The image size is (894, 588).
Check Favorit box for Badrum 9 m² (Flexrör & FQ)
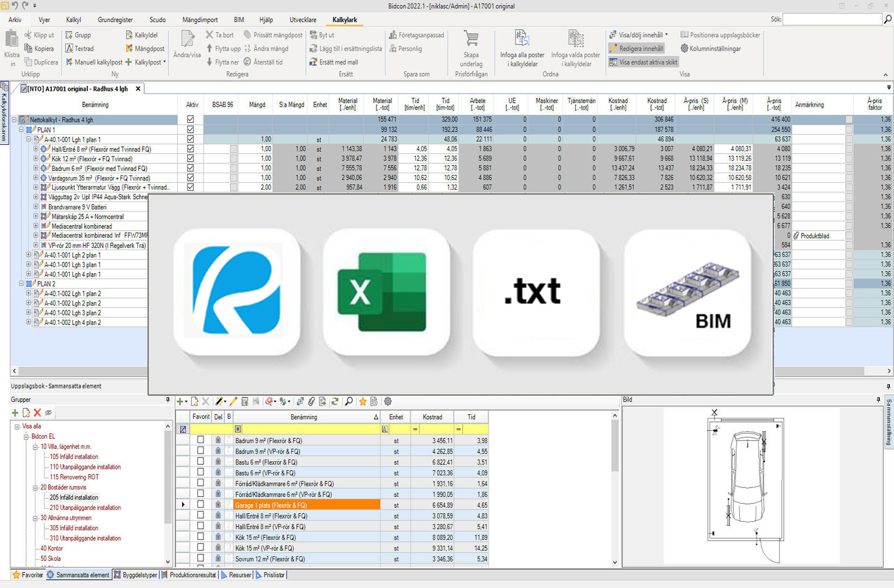tap(201, 440)
